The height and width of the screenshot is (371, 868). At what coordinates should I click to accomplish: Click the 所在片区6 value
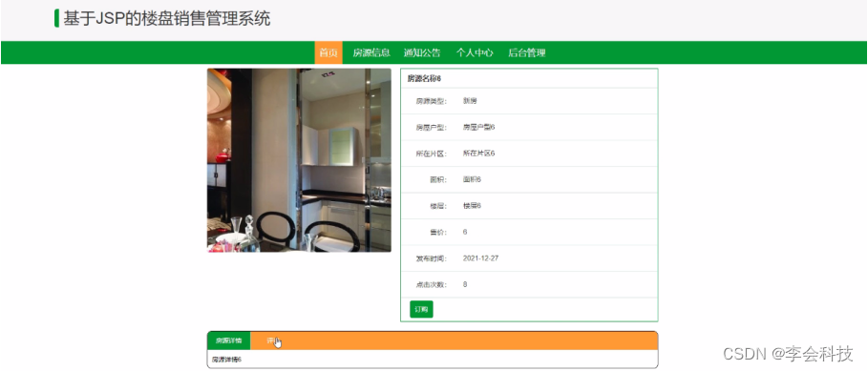(x=478, y=154)
